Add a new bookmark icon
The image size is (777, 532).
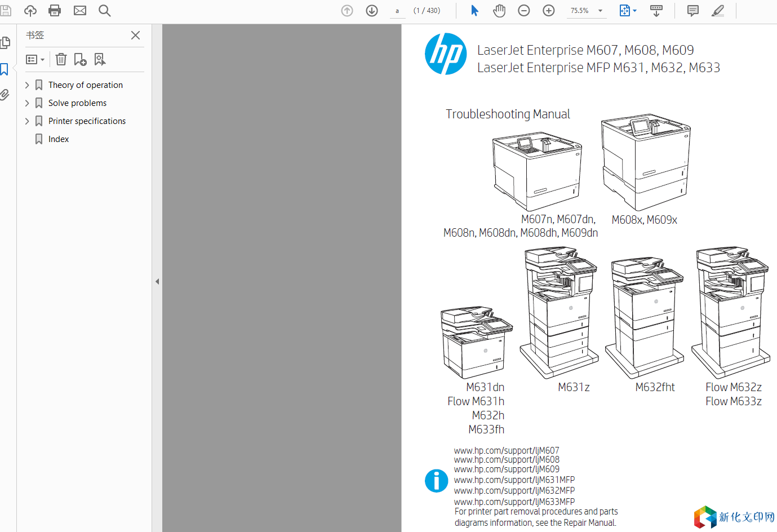point(81,59)
